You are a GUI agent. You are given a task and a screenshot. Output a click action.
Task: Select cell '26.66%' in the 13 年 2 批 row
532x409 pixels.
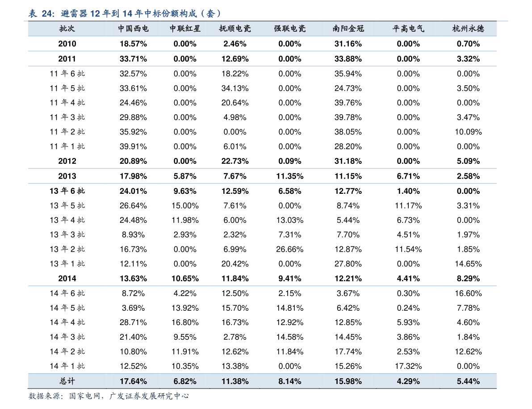point(290,249)
